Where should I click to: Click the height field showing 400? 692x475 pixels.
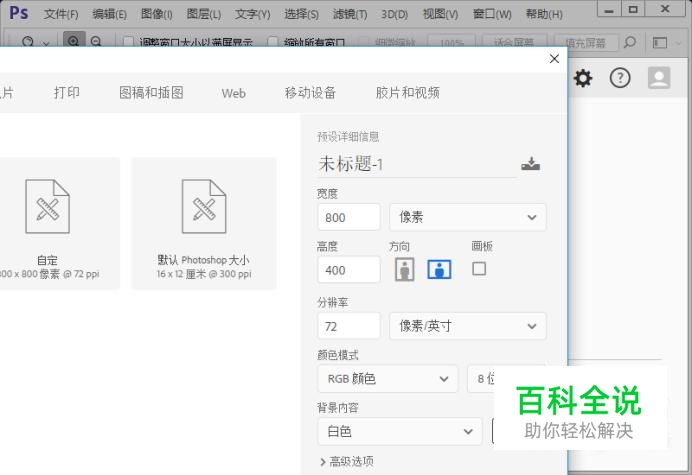pos(349,270)
